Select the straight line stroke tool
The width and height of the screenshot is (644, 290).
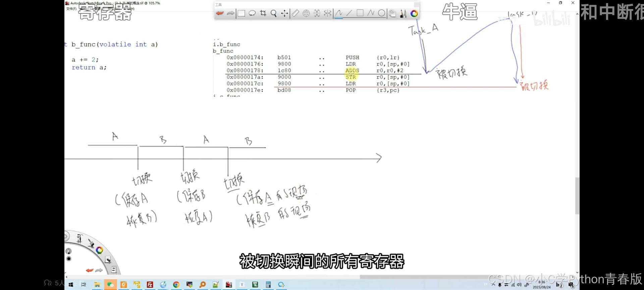tap(349, 13)
